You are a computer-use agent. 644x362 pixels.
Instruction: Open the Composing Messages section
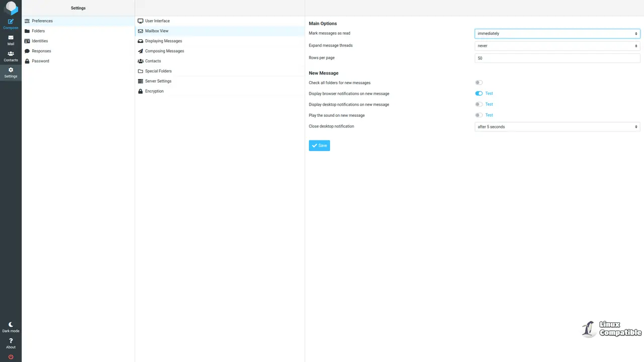point(164,51)
